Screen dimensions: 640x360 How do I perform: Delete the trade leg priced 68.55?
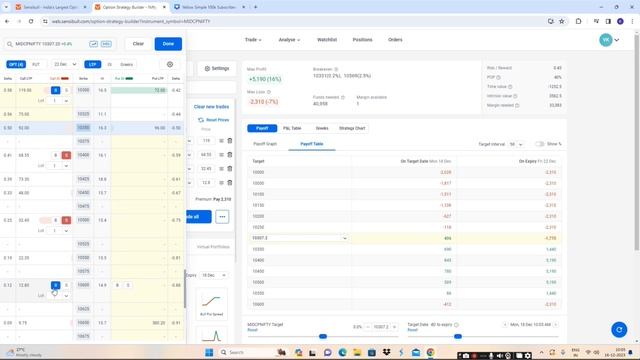[x=230, y=155]
